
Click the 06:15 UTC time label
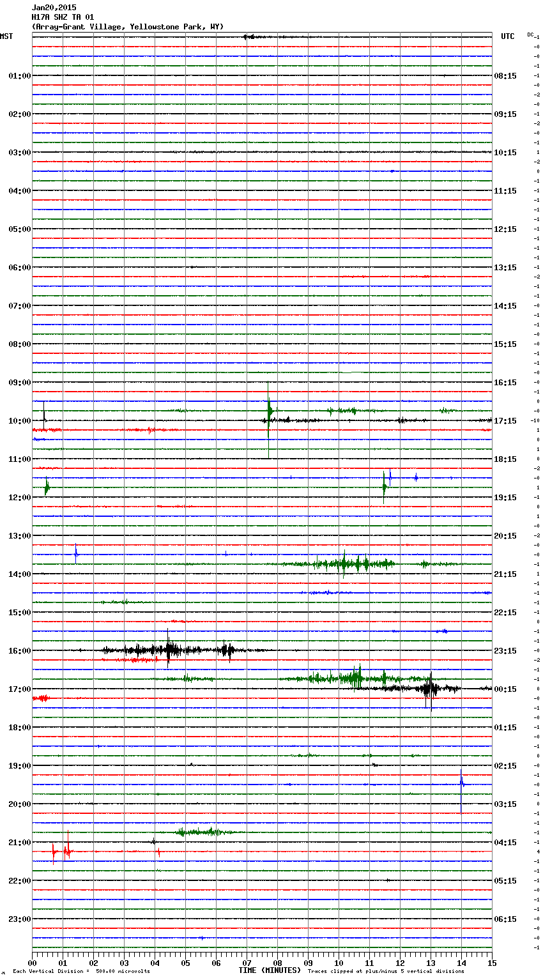point(505,919)
